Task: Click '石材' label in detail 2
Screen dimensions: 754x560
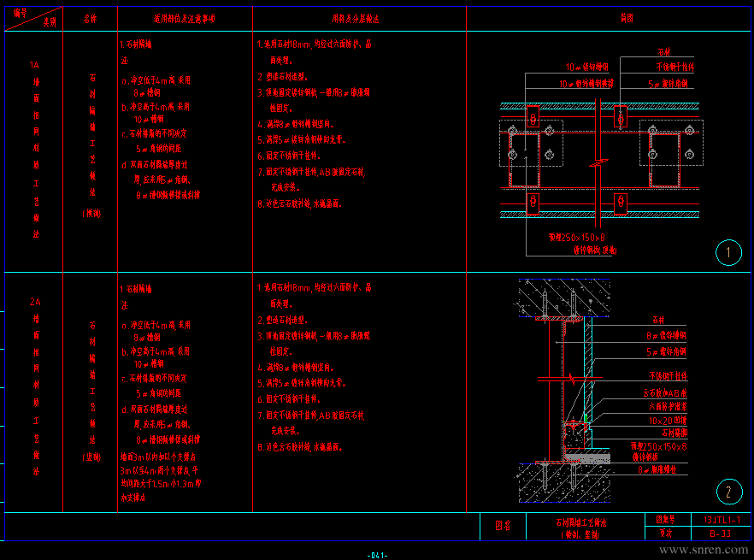Action: click(x=659, y=320)
